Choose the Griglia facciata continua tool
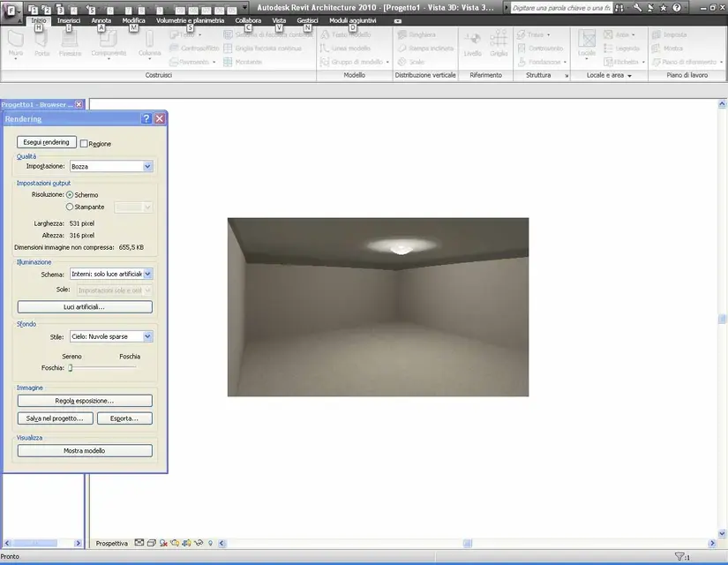 click(262, 49)
